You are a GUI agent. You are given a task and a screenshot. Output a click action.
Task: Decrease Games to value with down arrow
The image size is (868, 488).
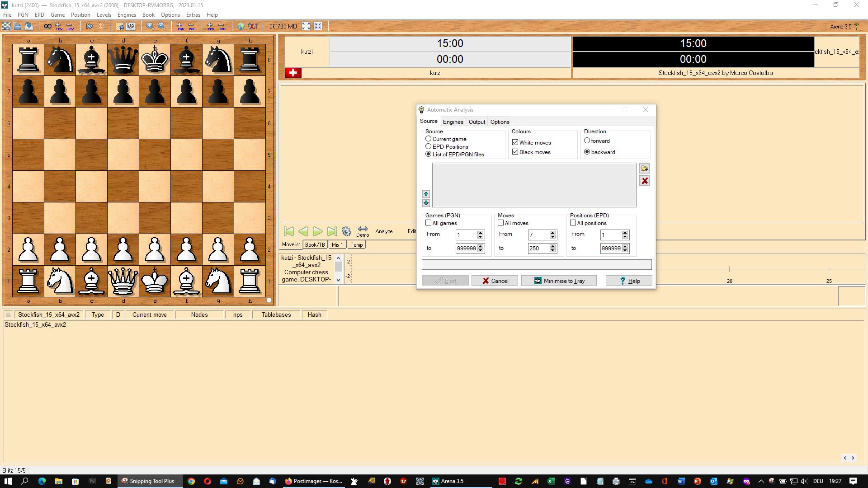pos(480,251)
